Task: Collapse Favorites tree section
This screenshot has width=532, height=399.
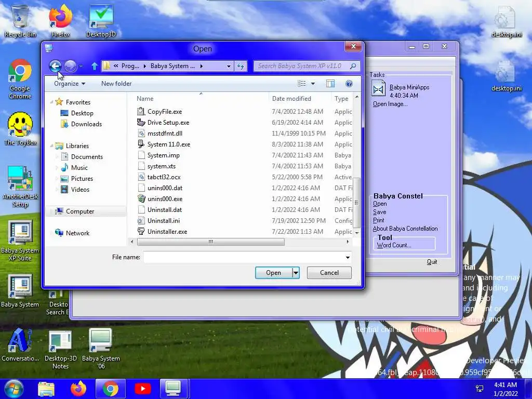Action: tap(51, 102)
